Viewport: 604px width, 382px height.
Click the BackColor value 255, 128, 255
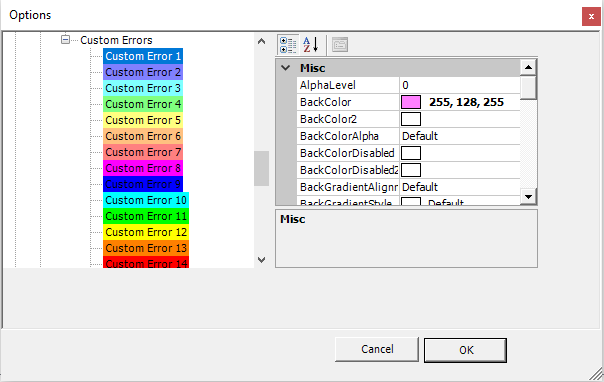coord(466,102)
